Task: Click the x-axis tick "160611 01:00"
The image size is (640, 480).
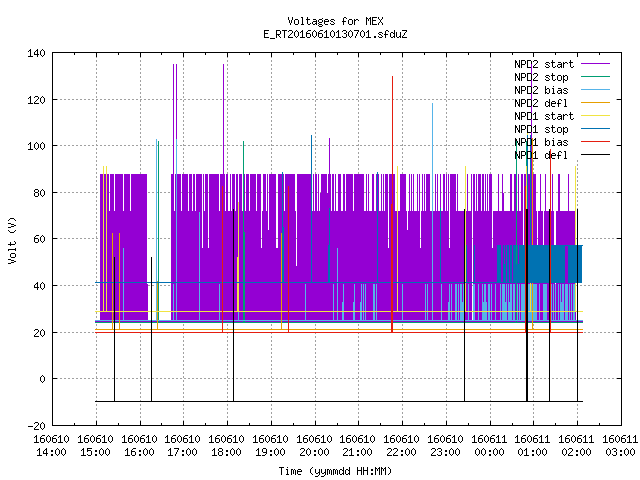Action: coord(533,446)
